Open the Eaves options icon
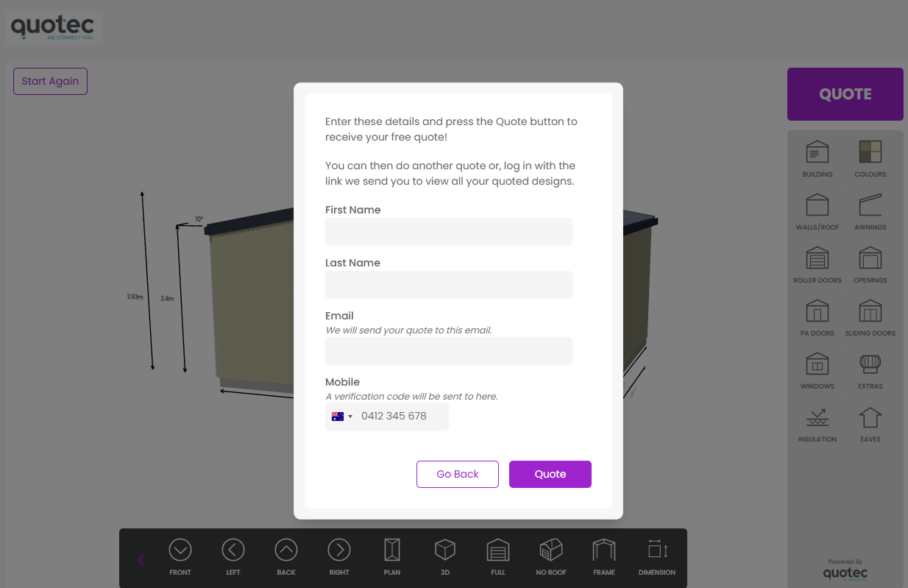The width and height of the screenshot is (908, 588). coord(870,417)
